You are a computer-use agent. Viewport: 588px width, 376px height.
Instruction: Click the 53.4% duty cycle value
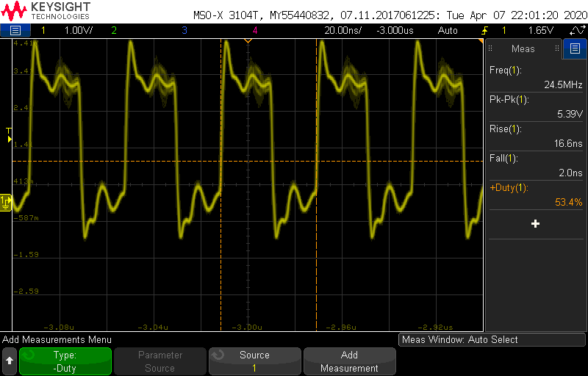568,203
